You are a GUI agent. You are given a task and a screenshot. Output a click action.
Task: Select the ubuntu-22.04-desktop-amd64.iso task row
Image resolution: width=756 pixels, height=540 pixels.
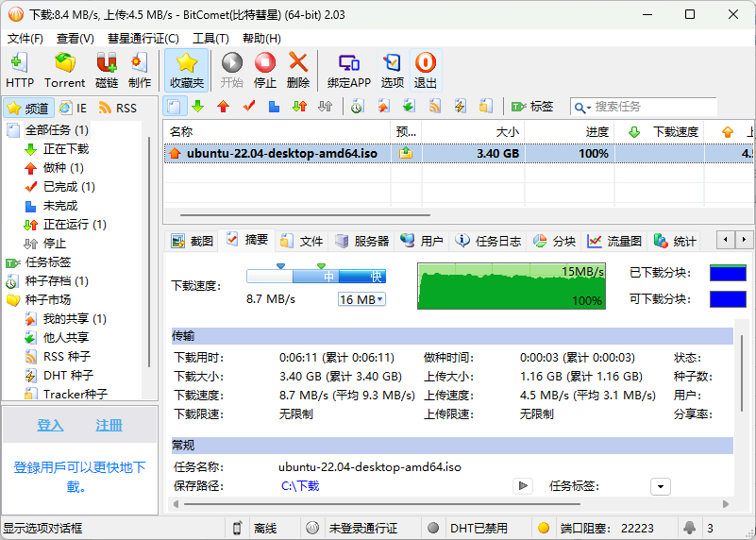458,154
